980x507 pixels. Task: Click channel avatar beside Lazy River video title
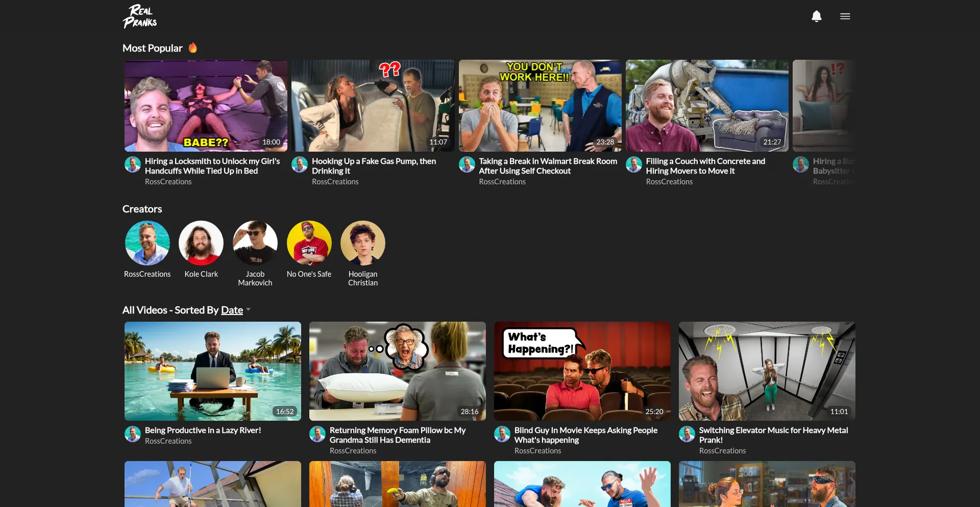pyautogui.click(x=133, y=434)
